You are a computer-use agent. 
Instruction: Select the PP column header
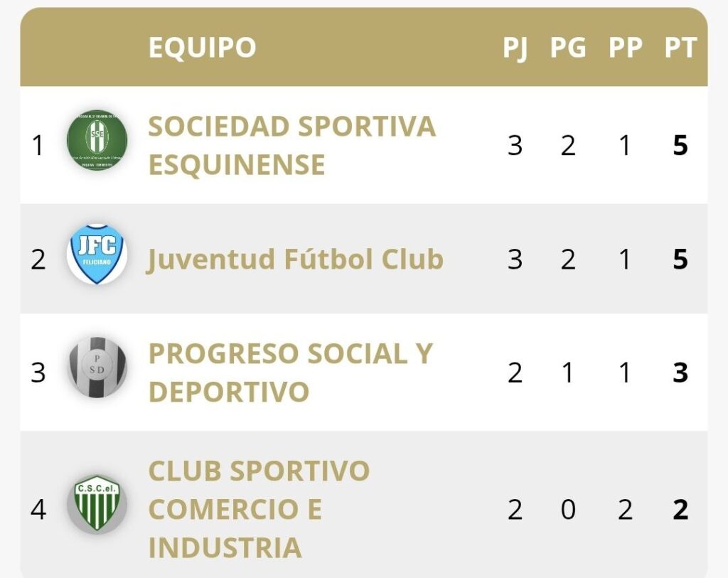[x=625, y=48]
